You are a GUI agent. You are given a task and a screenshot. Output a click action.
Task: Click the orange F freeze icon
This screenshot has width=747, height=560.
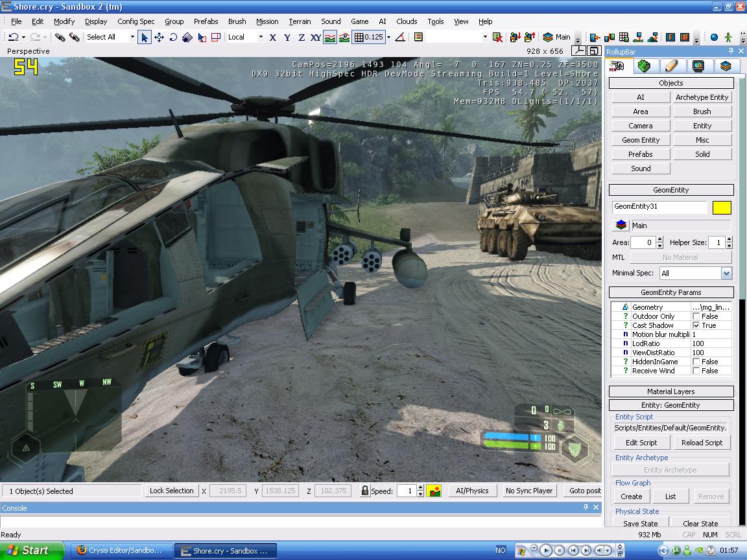click(x=670, y=37)
